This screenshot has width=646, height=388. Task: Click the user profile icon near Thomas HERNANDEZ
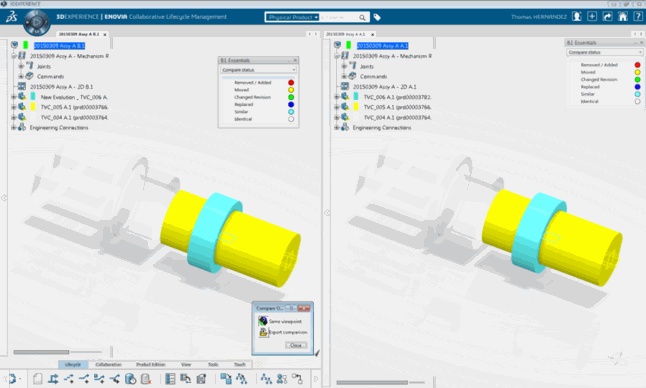tap(577, 16)
